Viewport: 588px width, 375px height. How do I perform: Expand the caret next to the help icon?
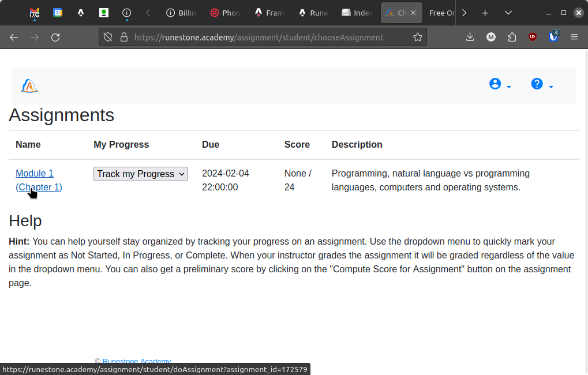[x=550, y=87]
